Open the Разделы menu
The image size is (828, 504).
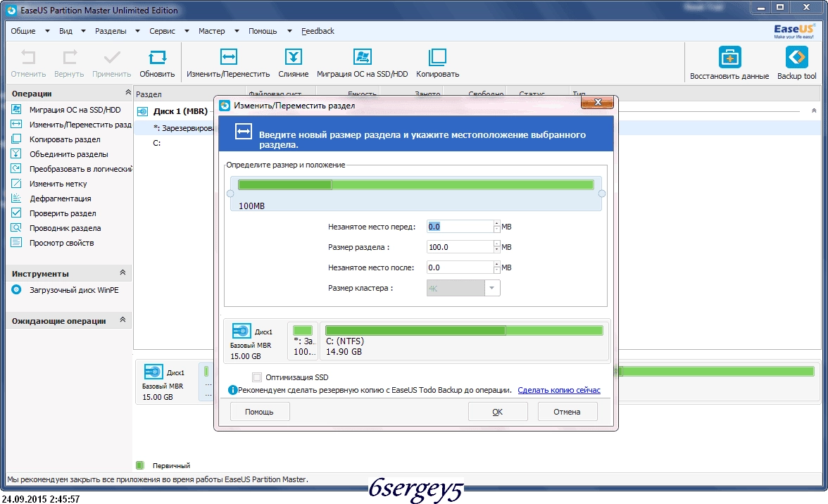(111, 31)
